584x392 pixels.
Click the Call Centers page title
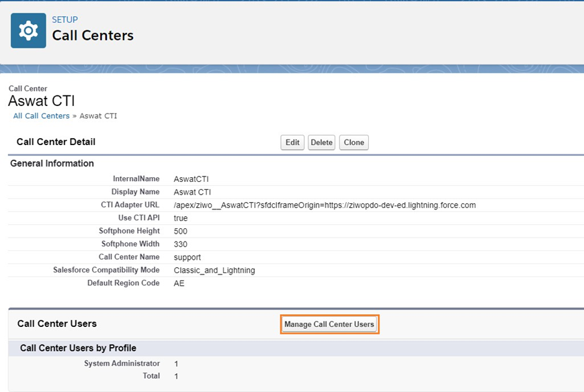click(93, 36)
